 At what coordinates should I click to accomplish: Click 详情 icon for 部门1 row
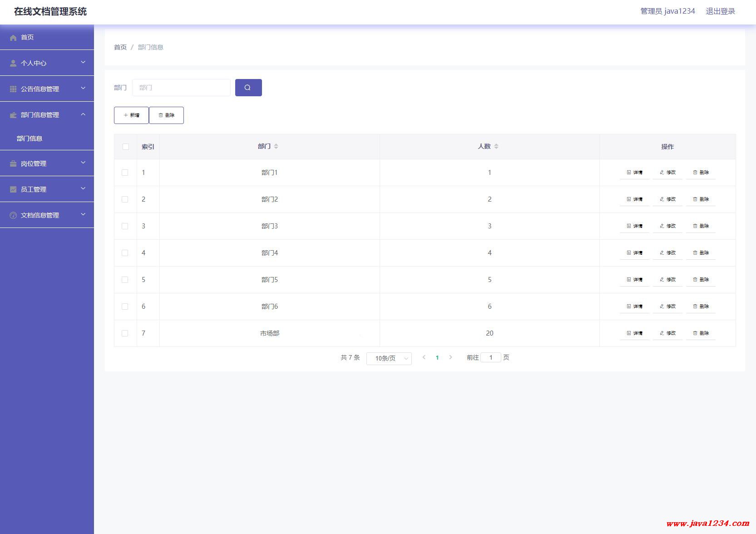629,173
